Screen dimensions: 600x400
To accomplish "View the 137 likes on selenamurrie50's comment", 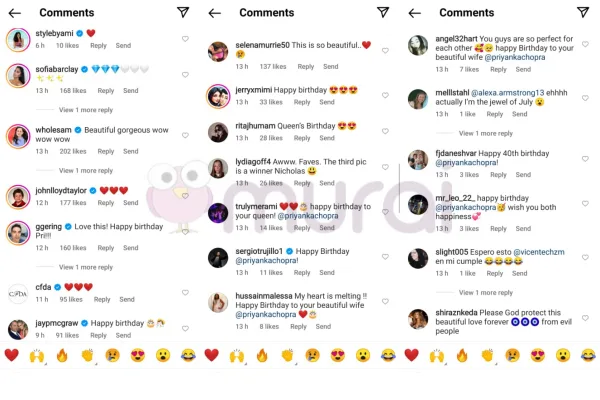I will coord(273,67).
